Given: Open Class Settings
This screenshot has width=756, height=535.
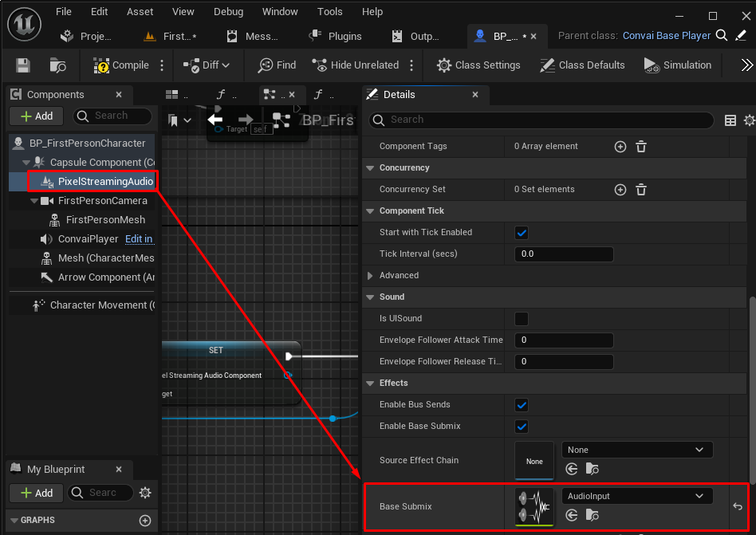Looking at the screenshot, I should [478, 65].
